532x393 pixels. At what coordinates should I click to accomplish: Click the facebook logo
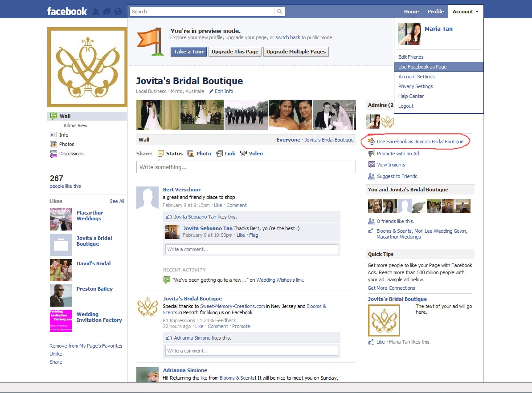pos(67,12)
